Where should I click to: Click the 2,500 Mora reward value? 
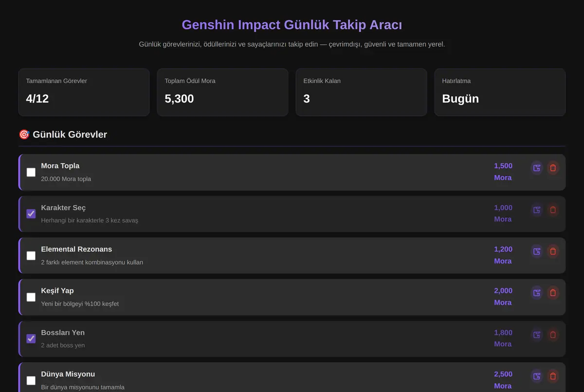click(x=503, y=380)
